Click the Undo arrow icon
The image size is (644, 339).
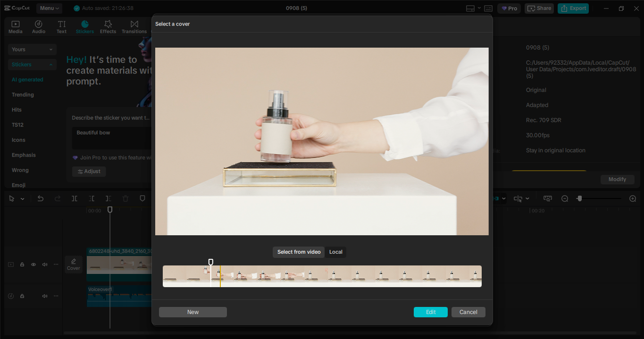click(41, 198)
